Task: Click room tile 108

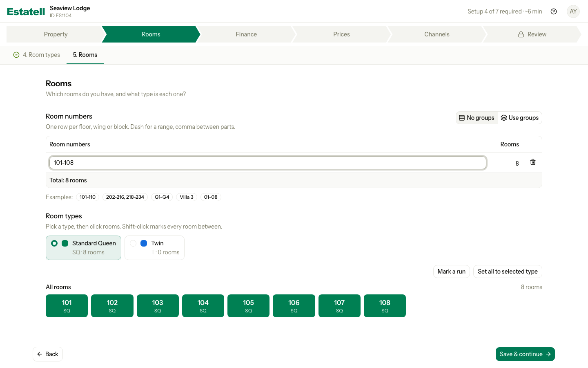Action: tap(385, 306)
